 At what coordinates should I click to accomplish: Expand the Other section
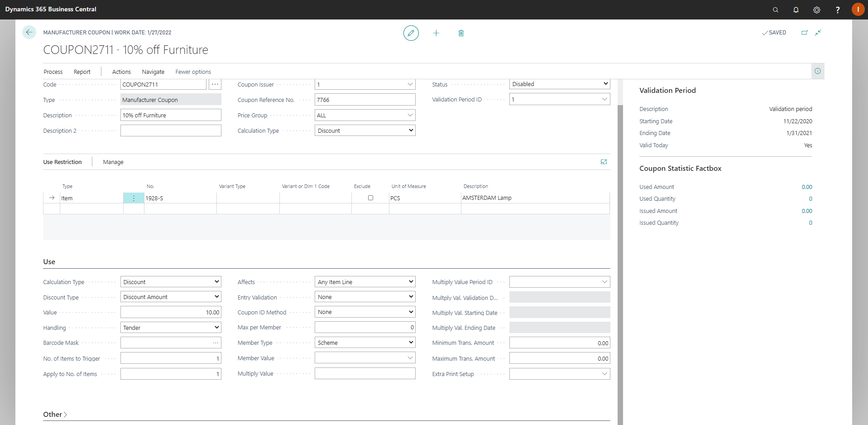click(x=55, y=415)
